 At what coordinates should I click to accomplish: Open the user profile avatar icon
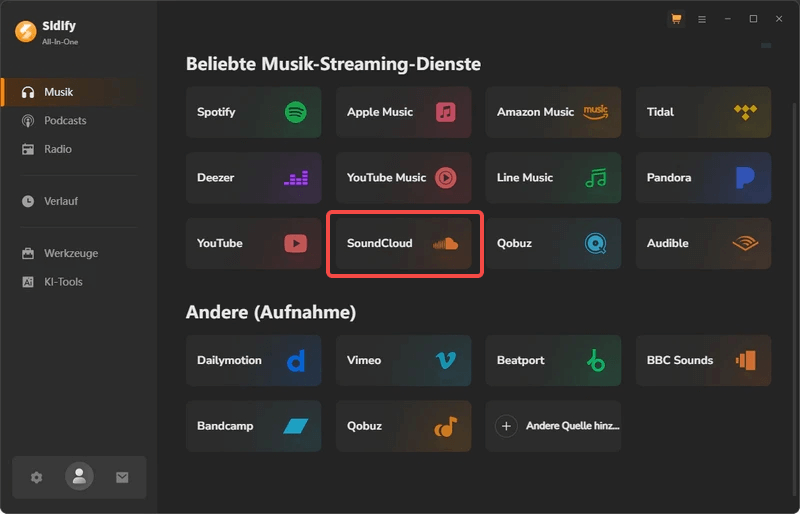[x=79, y=477]
